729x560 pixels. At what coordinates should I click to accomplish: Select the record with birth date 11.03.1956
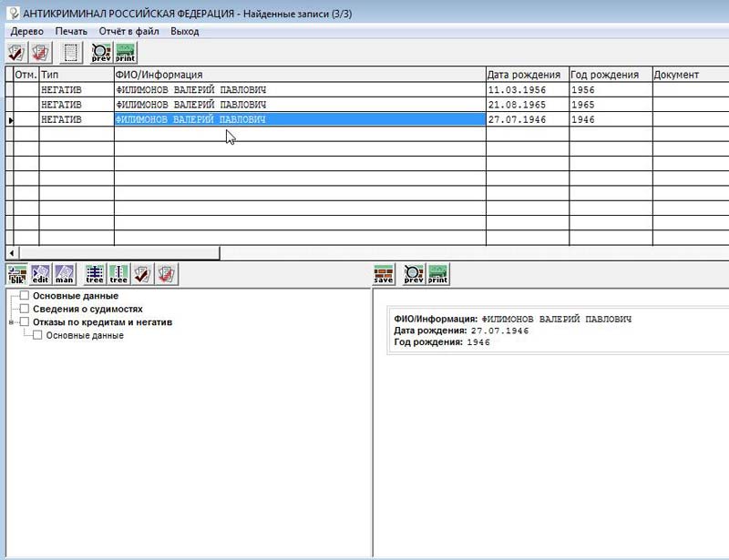coord(299,90)
